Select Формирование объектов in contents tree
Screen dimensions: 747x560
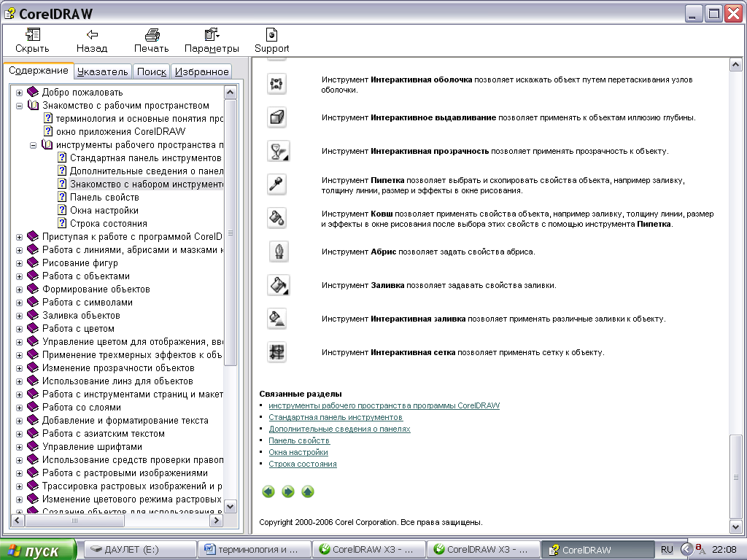96,289
